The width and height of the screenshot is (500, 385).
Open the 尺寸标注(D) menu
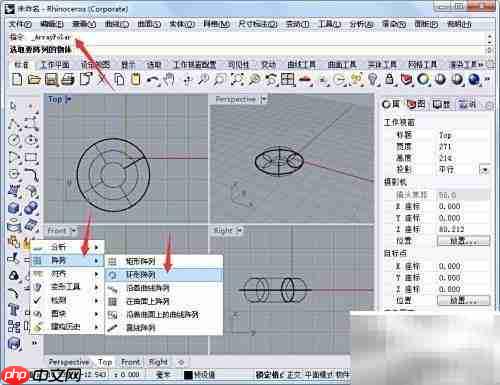click(258, 24)
